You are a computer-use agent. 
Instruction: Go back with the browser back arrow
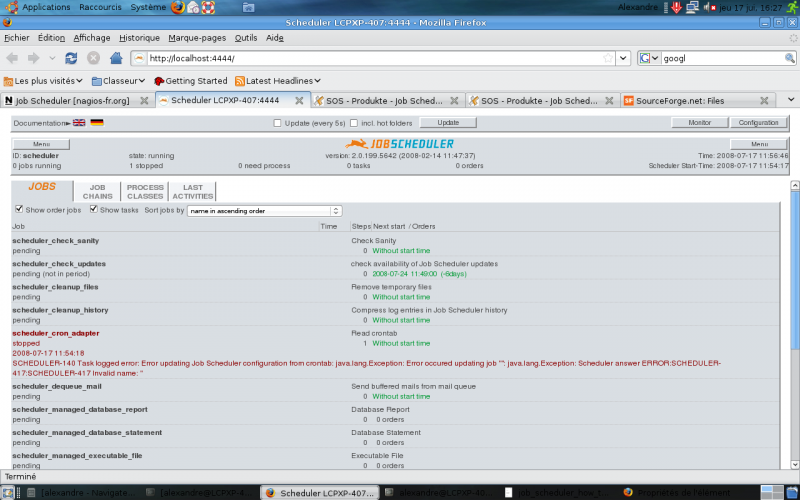coord(12,58)
